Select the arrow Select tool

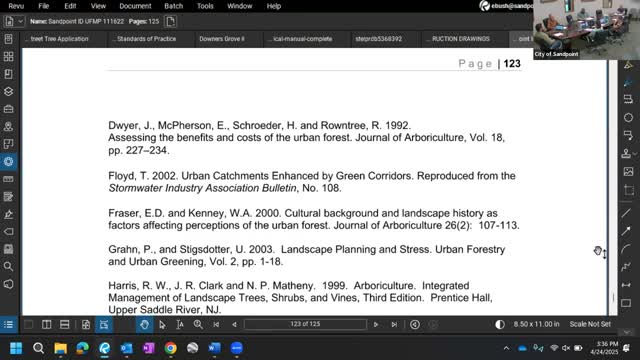(x=162, y=324)
